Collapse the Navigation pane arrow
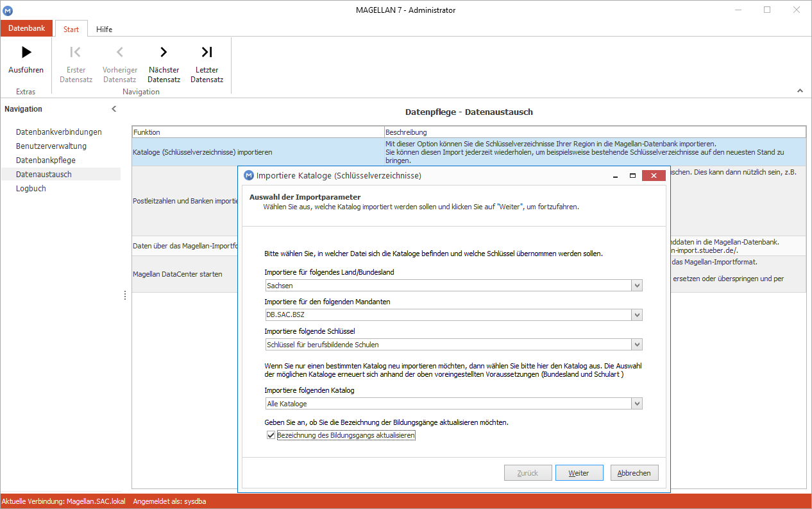This screenshot has height=509, width=812. (x=114, y=109)
